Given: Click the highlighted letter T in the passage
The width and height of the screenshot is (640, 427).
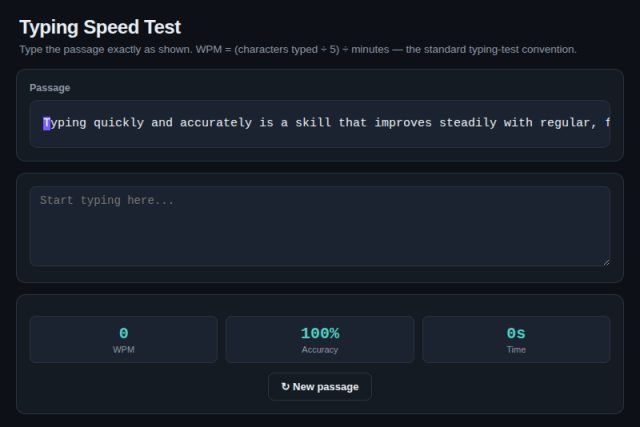Looking at the screenshot, I should 47,123.
